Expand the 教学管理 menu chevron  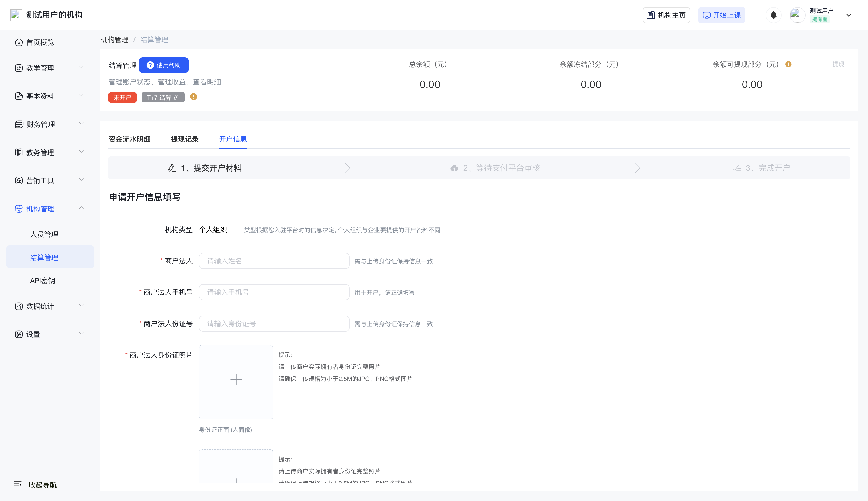tap(81, 67)
